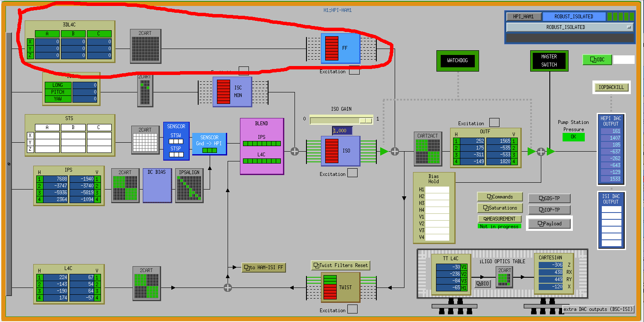Open the IOP-TP menu
Viewport: 644px width, 322px height.
pyautogui.click(x=549, y=210)
